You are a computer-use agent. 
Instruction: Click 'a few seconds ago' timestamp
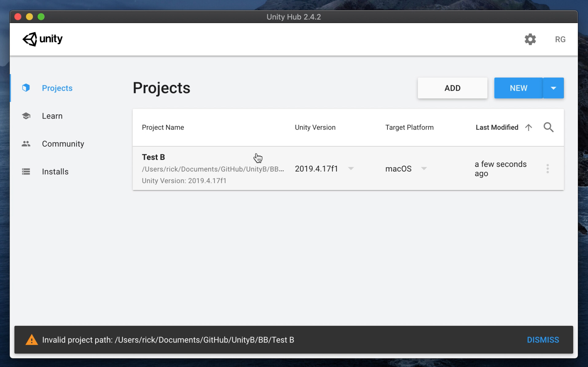[500, 169]
